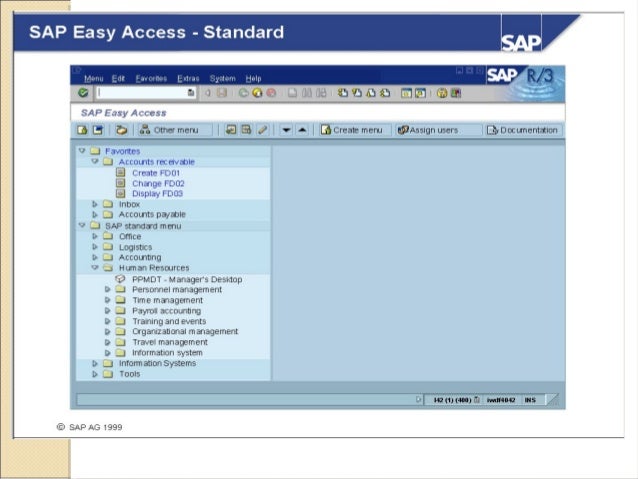Image resolution: width=638 pixels, height=479 pixels.
Task: Collapse the Human Resources folder
Action: (x=95, y=268)
